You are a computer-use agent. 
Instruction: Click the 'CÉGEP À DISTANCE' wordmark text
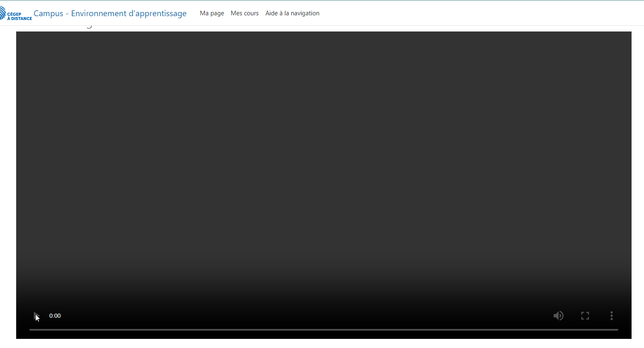pos(19,16)
